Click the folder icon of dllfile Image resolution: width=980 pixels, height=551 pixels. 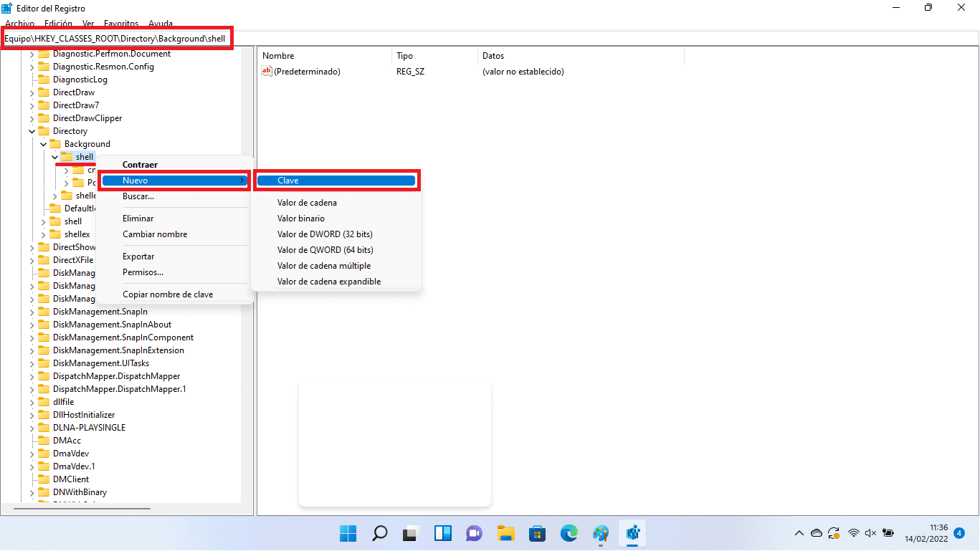[x=44, y=402]
